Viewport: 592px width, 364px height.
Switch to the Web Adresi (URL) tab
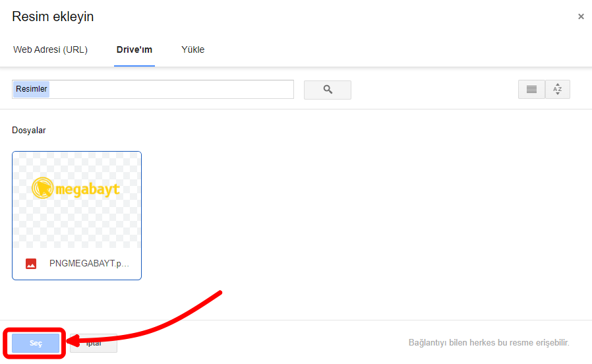[x=50, y=49]
